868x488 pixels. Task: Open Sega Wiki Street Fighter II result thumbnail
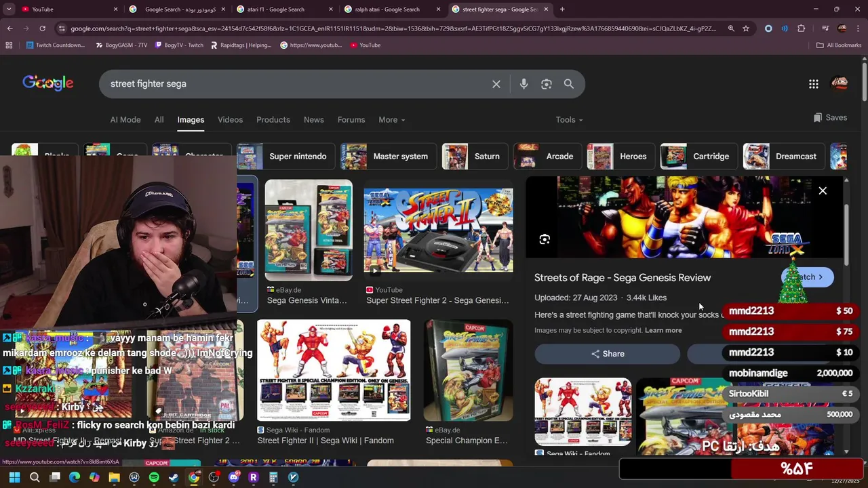click(334, 370)
